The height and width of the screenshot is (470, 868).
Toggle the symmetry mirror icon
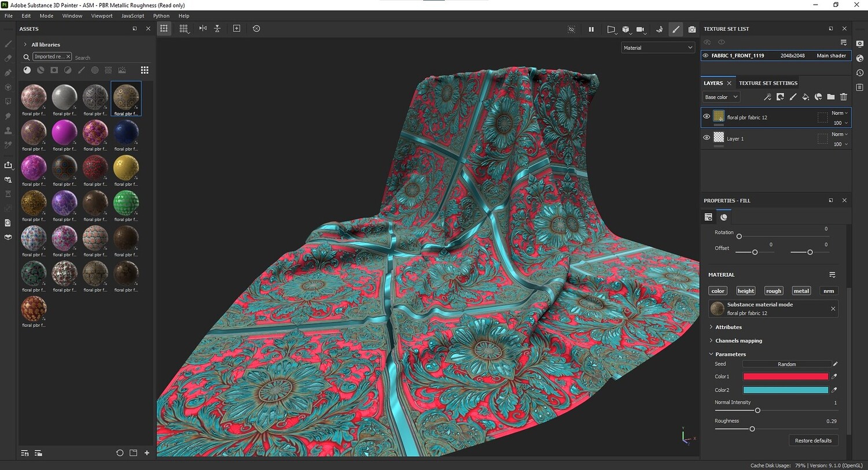(203, 28)
